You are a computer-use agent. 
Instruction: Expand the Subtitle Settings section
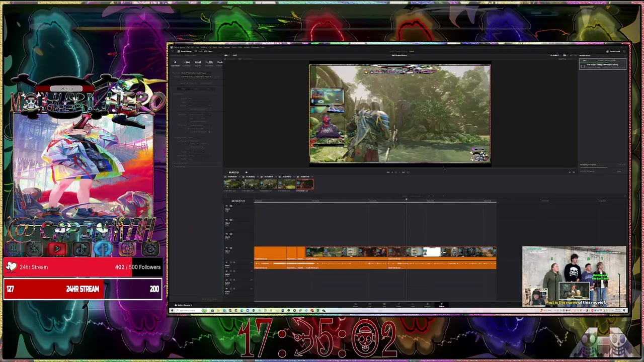click(x=179, y=167)
